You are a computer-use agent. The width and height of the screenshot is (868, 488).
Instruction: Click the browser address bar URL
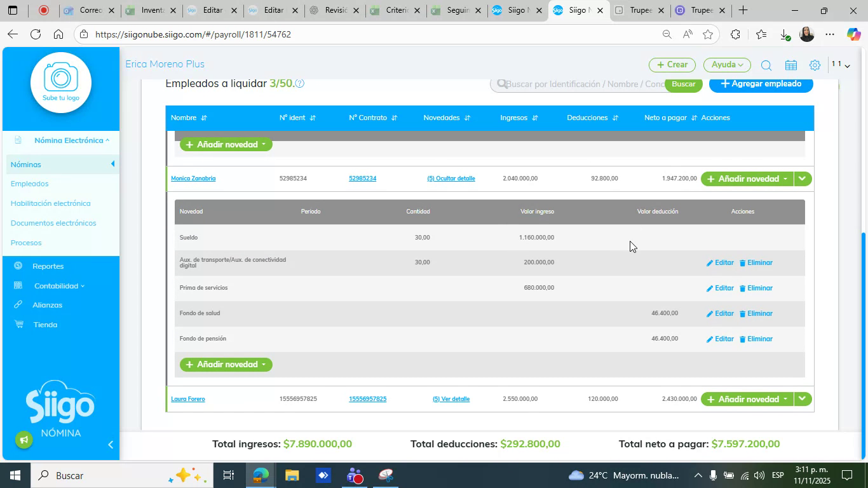point(193,34)
